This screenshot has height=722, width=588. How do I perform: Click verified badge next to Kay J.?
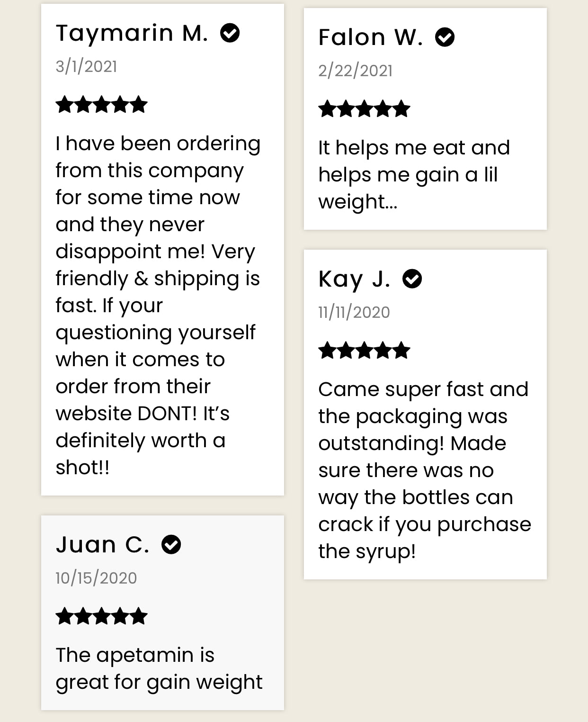click(x=412, y=279)
